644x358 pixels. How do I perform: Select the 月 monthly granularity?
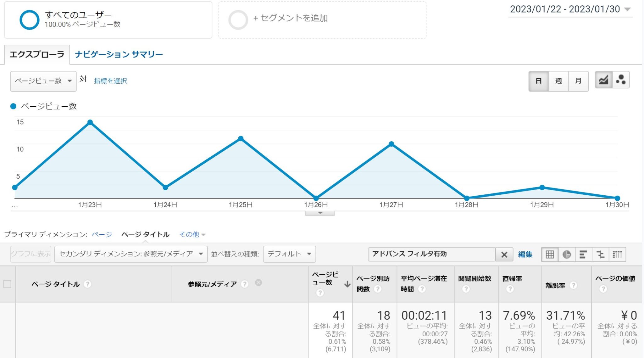(x=578, y=81)
